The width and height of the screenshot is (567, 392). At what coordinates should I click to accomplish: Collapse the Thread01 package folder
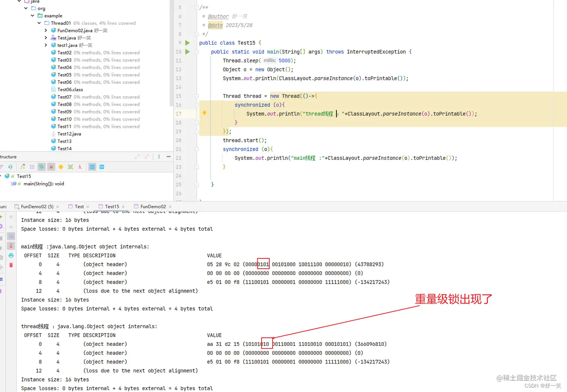click(x=39, y=23)
